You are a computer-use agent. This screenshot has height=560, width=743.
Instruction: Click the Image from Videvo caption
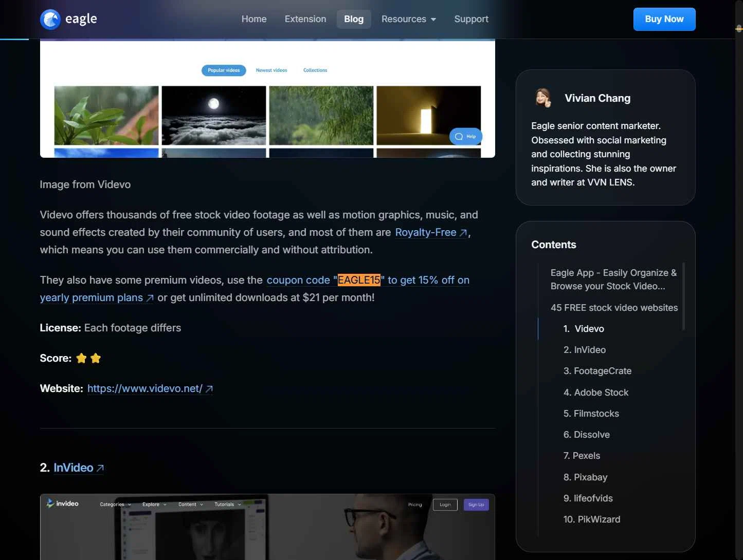coord(85,184)
